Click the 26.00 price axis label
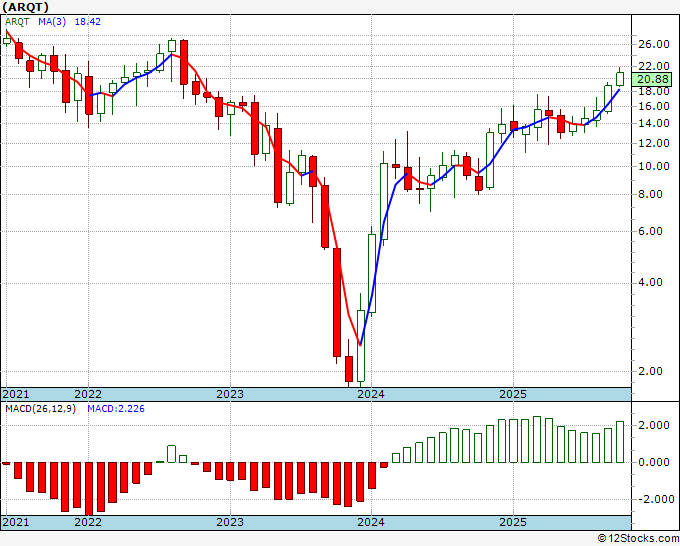The width and height of the screenshot is (680, 546). (654, 44)
